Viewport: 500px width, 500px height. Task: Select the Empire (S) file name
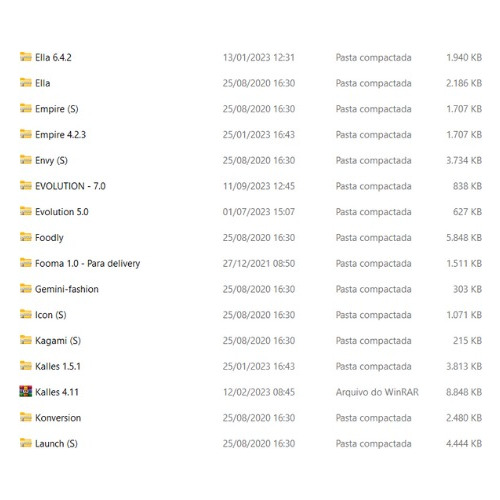(57, 109)
